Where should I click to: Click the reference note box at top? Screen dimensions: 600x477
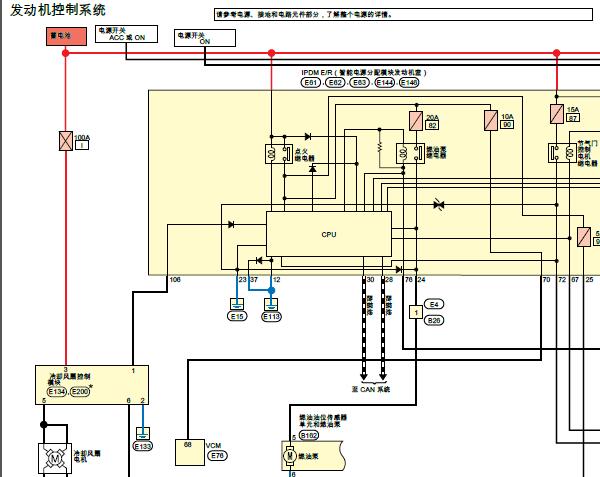click(403, 15)
